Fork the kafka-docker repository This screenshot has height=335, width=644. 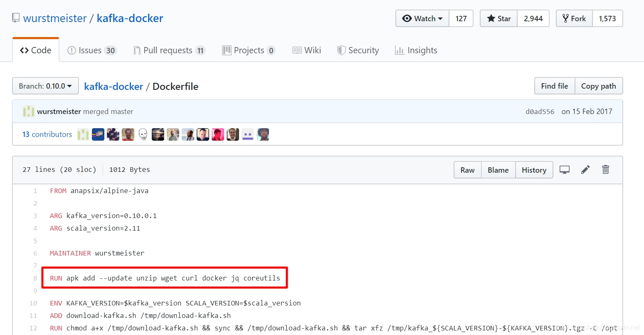(574, 18)
